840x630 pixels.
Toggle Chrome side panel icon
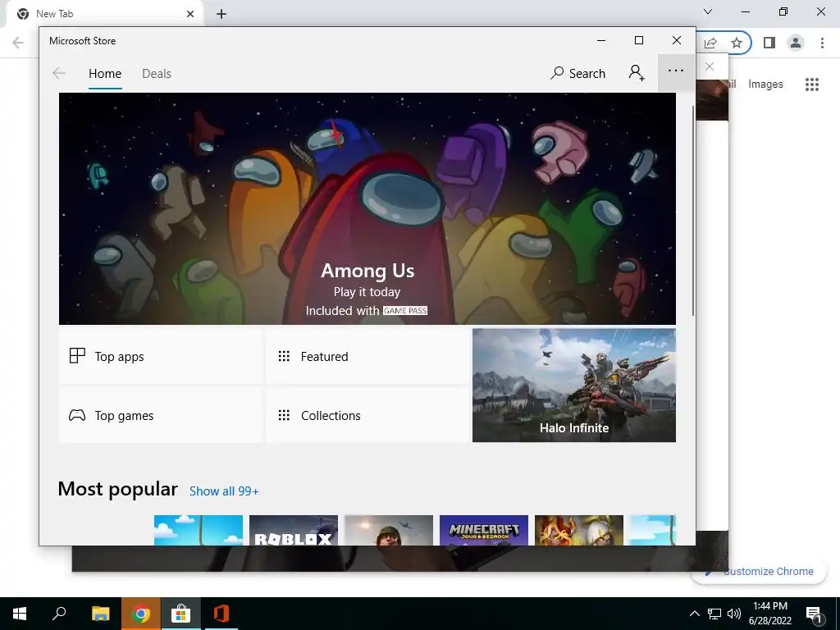[769, 43]
